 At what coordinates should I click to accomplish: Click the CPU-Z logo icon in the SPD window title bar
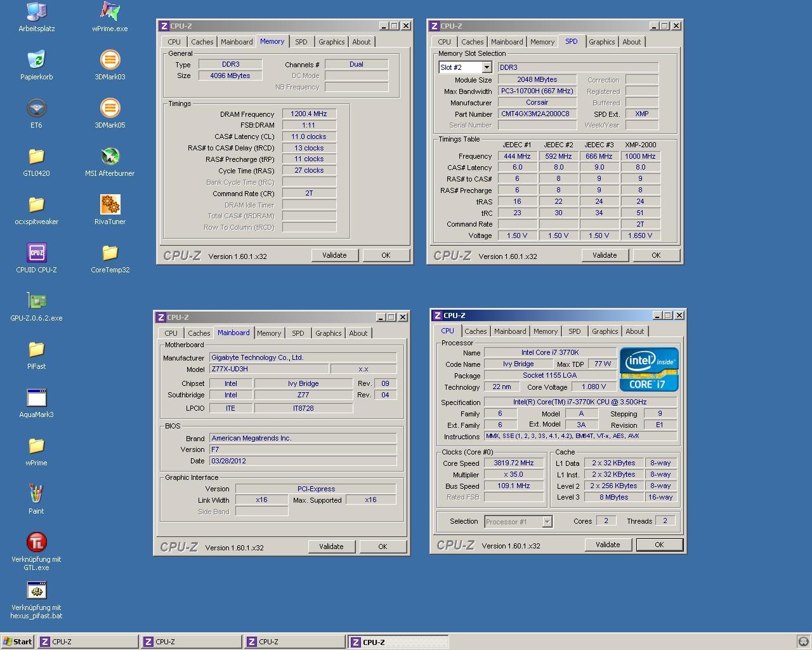click(x=434, y=26)
